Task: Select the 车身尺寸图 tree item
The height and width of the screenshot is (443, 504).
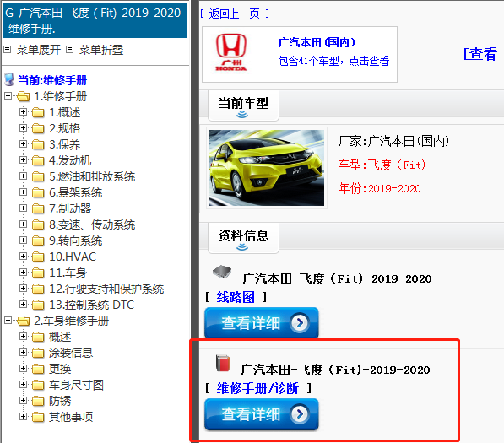Action: coord(76,385)
